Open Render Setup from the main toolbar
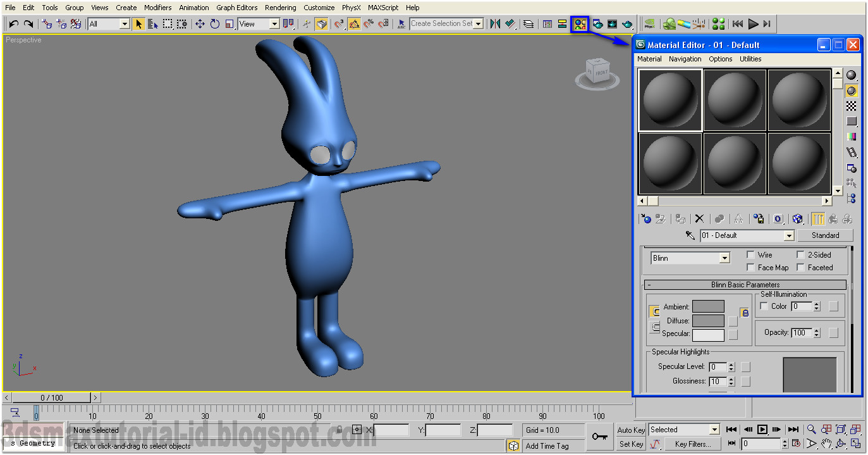 tap(597, 24)
